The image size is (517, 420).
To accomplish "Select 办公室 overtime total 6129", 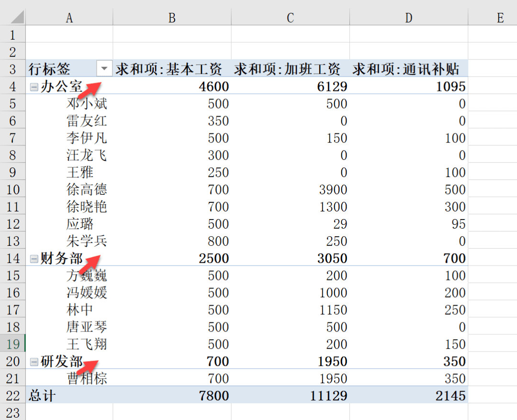I will coord(291,86).
